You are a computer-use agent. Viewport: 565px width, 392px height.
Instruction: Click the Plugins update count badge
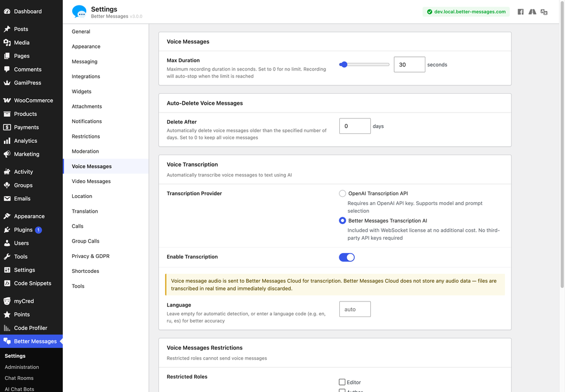(39, 230)
